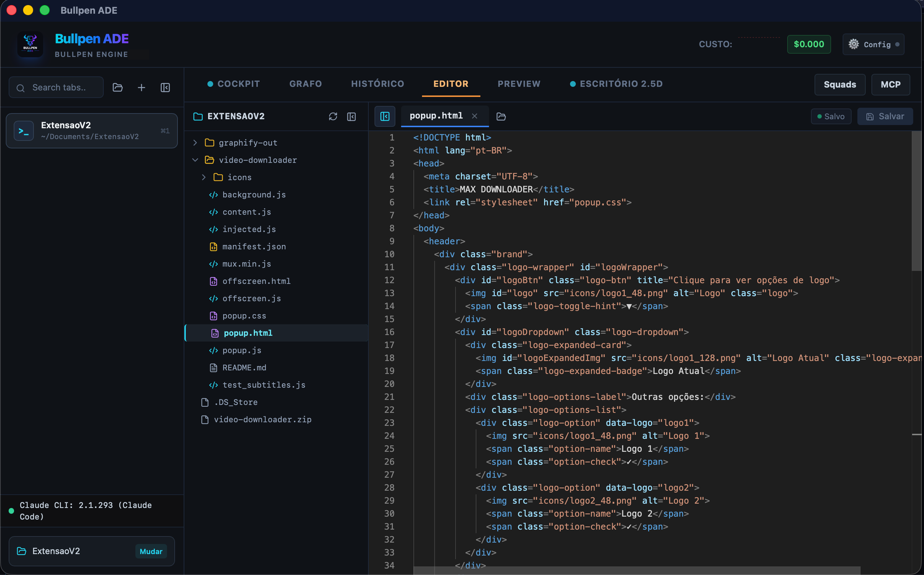Click search magnifier icon in tabs search
Viewport: 924px width, 575px height.
[20, 88]
